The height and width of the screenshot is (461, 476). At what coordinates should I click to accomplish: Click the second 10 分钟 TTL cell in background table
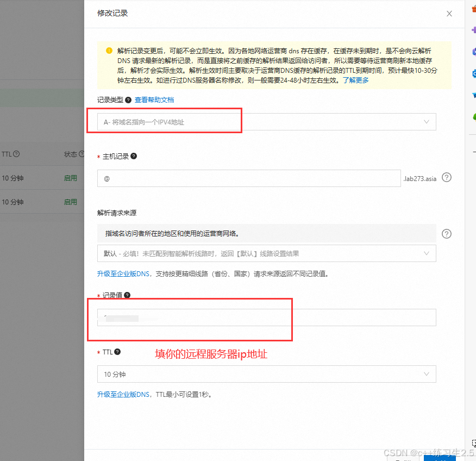click(x=12, y=202)
